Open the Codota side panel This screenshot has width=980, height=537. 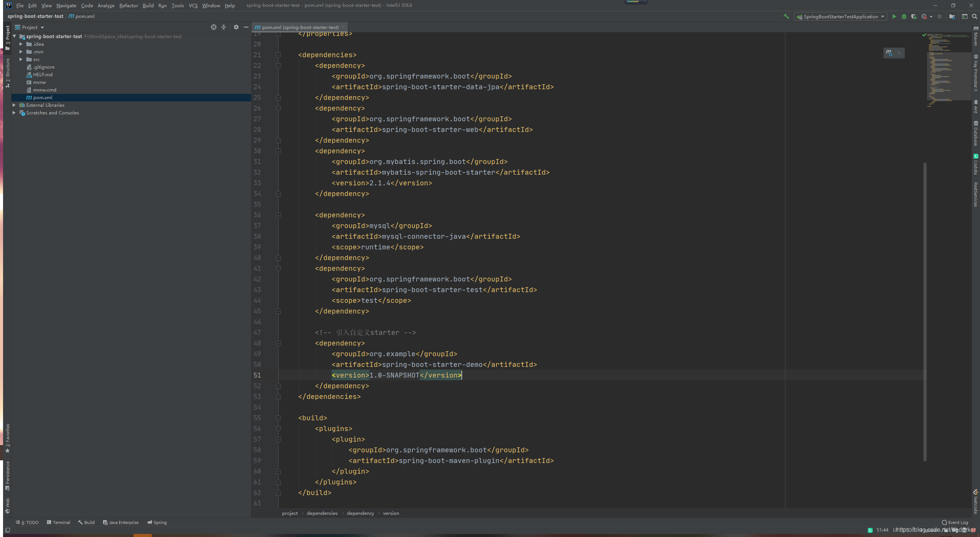pos(975,164)
